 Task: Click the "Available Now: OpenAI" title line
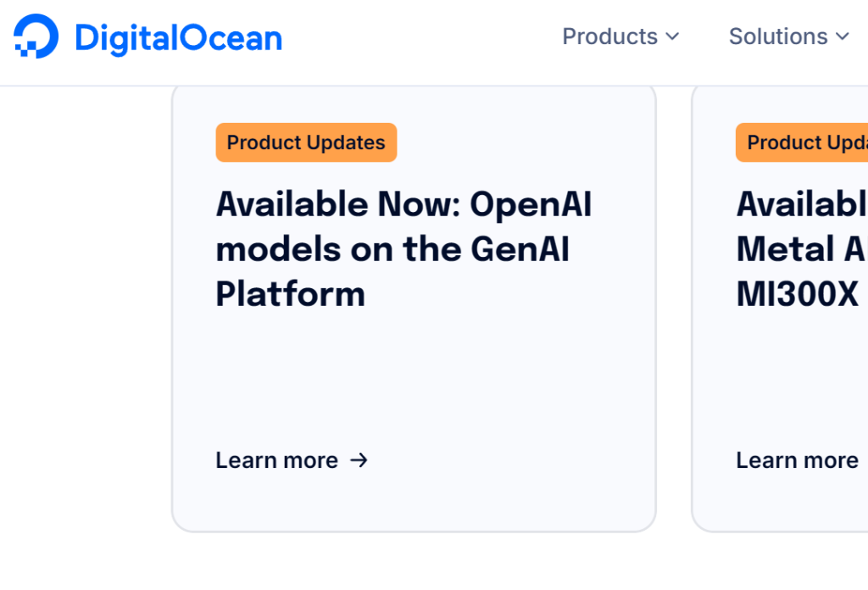[x=403, y=204]
